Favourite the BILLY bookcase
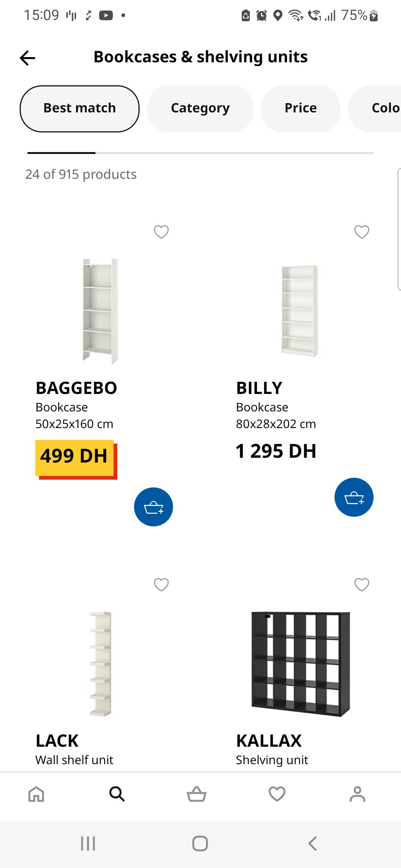Viewport: 401px width, 868px height. click(x=362, y=232)
